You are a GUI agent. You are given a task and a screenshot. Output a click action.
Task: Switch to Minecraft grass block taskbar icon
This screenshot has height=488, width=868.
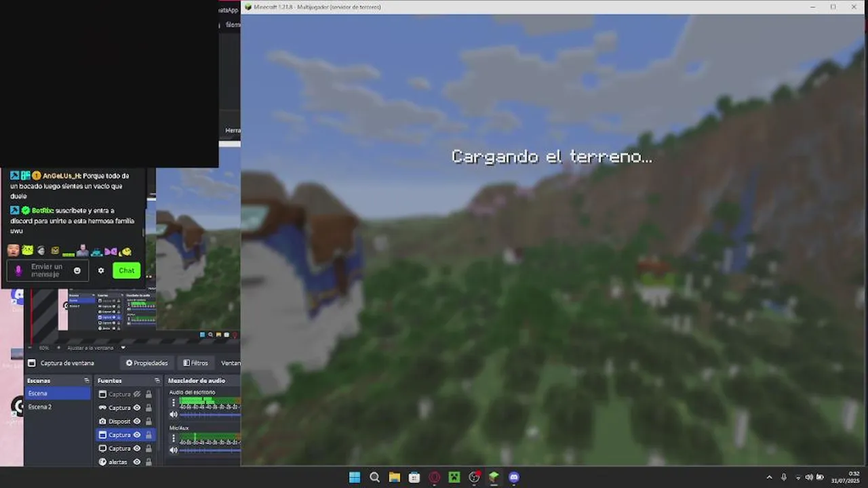494,477
